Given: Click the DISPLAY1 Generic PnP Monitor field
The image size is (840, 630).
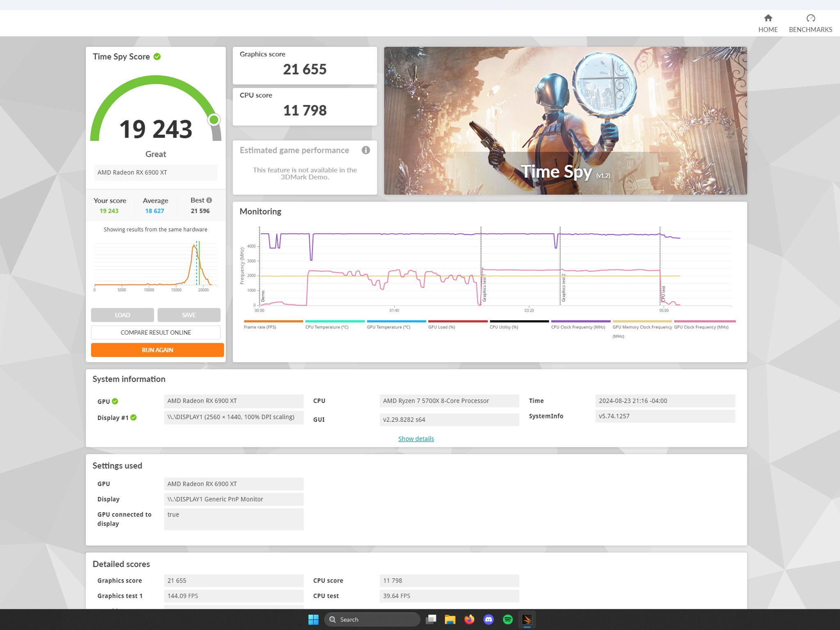Looking at the screenshot, I should pos(233,499).
